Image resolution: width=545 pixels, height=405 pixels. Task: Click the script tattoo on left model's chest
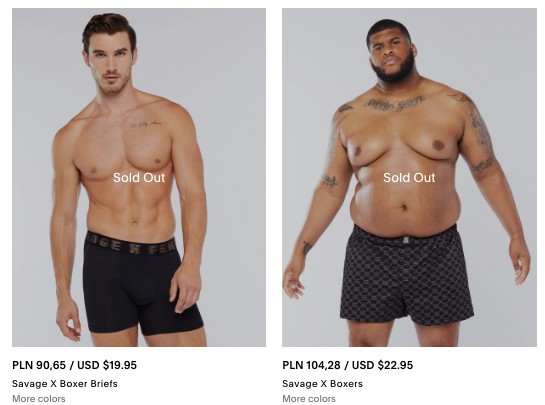(x=146, y=124)
